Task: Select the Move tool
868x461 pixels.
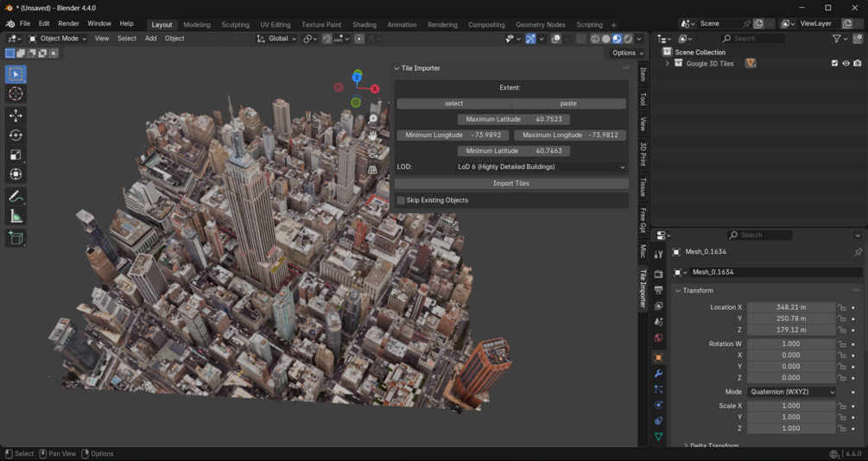Action: click(16, 115)
